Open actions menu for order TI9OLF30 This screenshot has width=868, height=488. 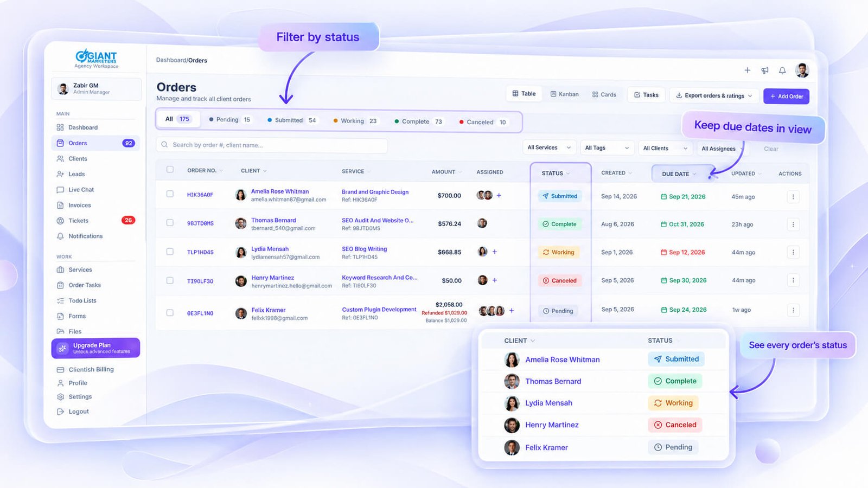(x=793, y=280)
